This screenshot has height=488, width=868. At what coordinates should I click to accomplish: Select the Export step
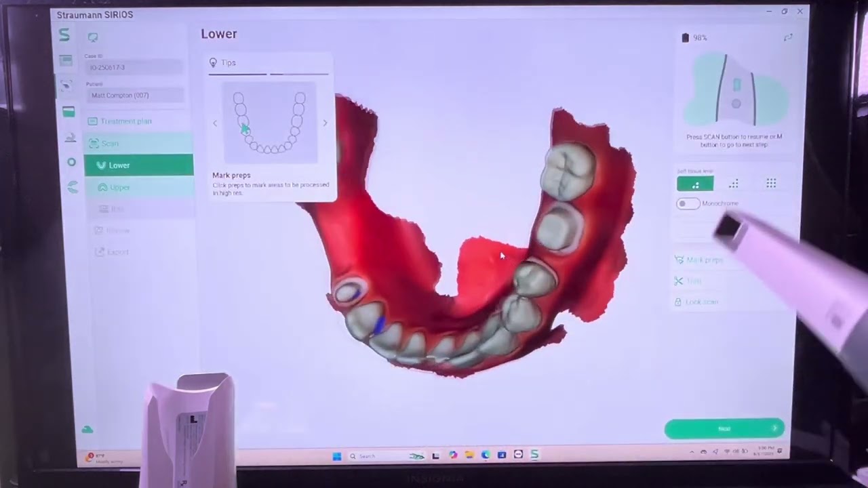(140, 252)
